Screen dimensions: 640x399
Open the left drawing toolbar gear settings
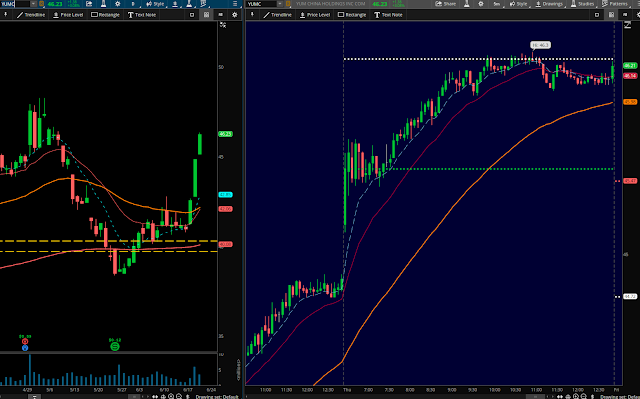[235, 15]
